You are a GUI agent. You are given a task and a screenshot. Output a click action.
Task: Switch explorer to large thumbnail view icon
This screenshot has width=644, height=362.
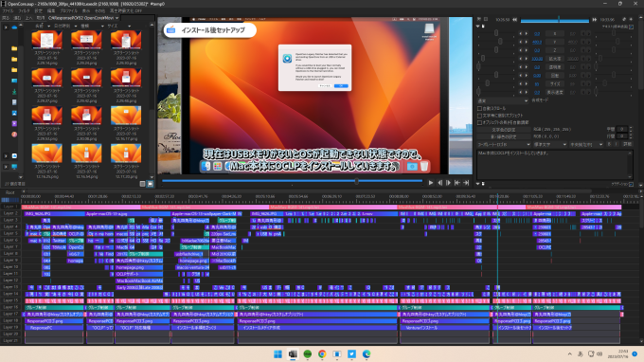(x=150, y=184)
